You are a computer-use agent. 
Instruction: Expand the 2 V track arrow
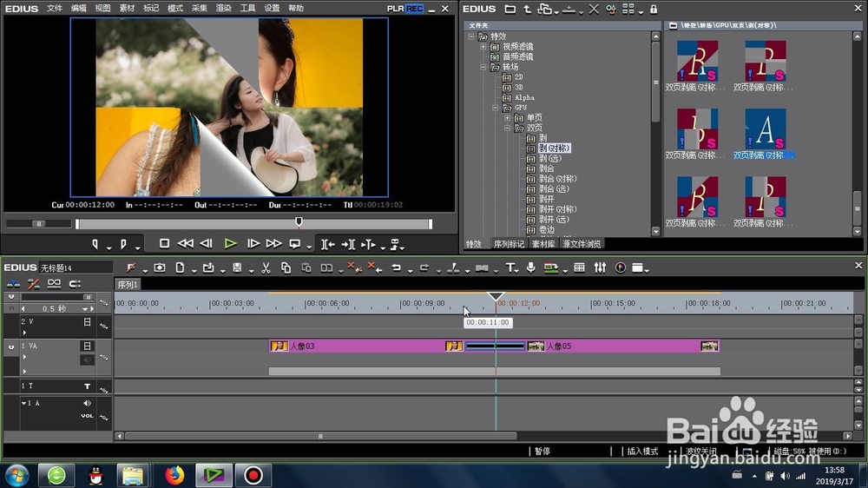point(24,333)
